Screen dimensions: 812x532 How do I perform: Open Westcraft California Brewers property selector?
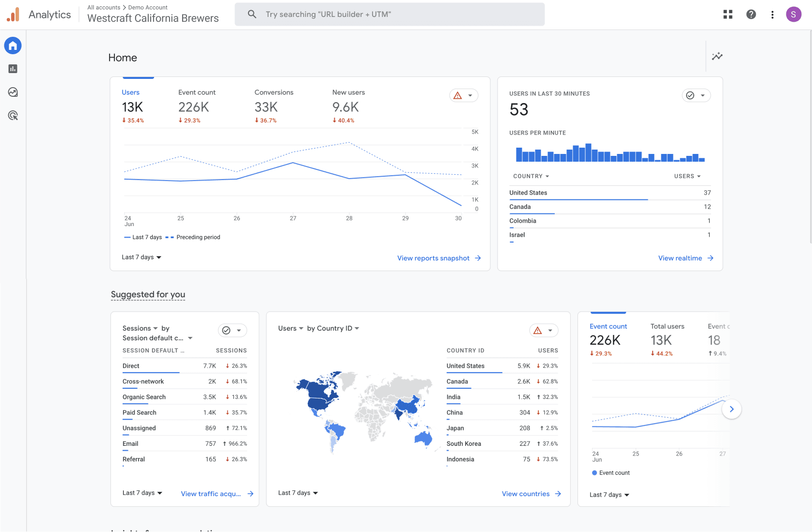(153, 18)
